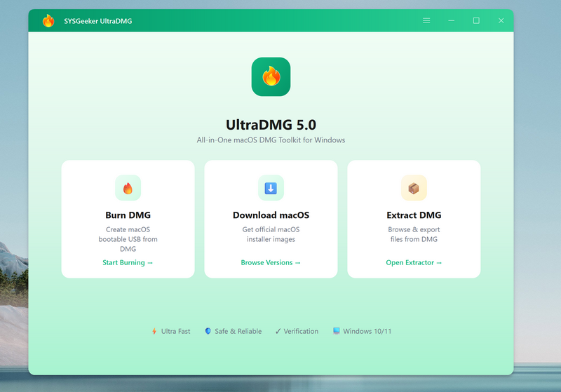This screenshot has height=392, width=561.
Task: Click the flame icon on Burn DMG card
Action: click(x=128, y=188)
